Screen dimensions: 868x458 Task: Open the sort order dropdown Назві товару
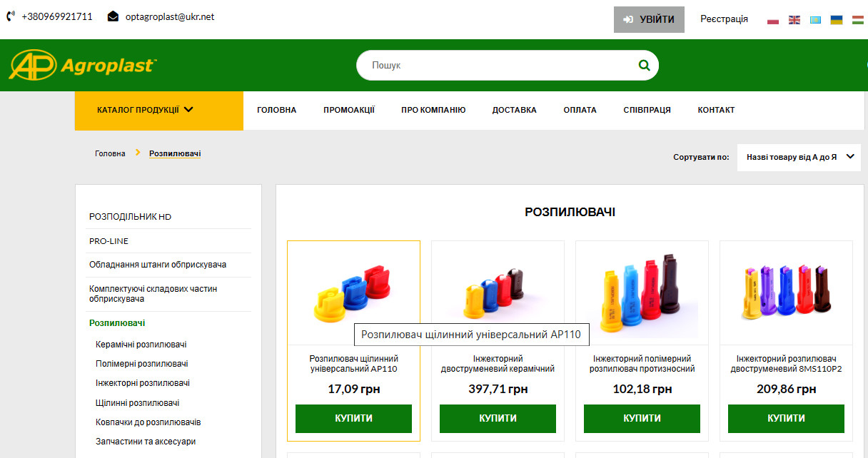coord(799,157)
